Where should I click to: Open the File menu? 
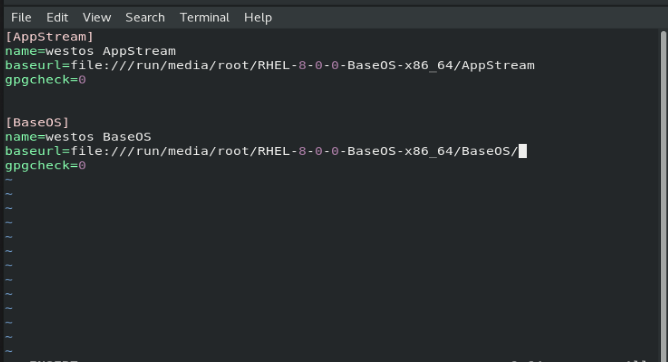21,17
